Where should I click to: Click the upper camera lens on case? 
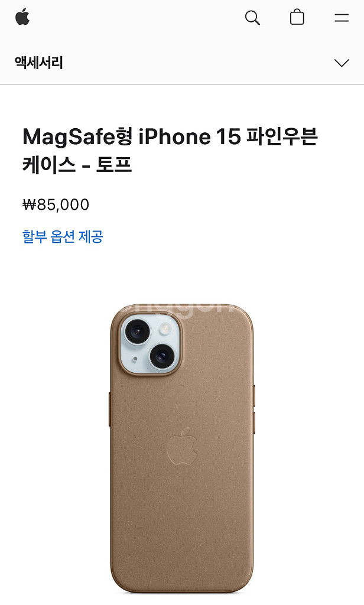click(136, 331)
